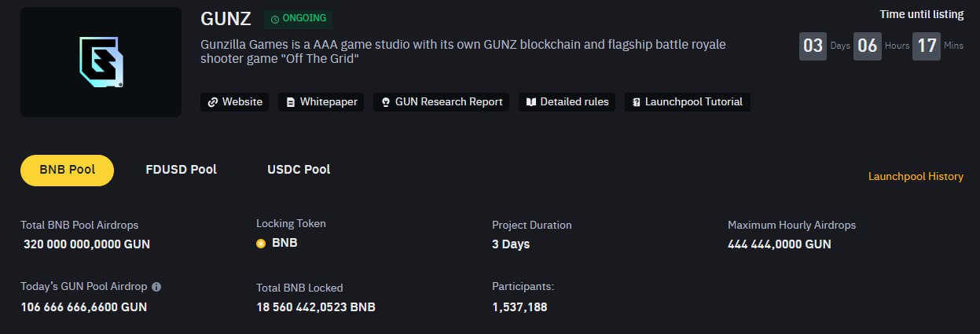Viewport: 980px width, 334px height.
Task: Click the '18 560 442,0523 BNB' value
Action: click(316, 307)
